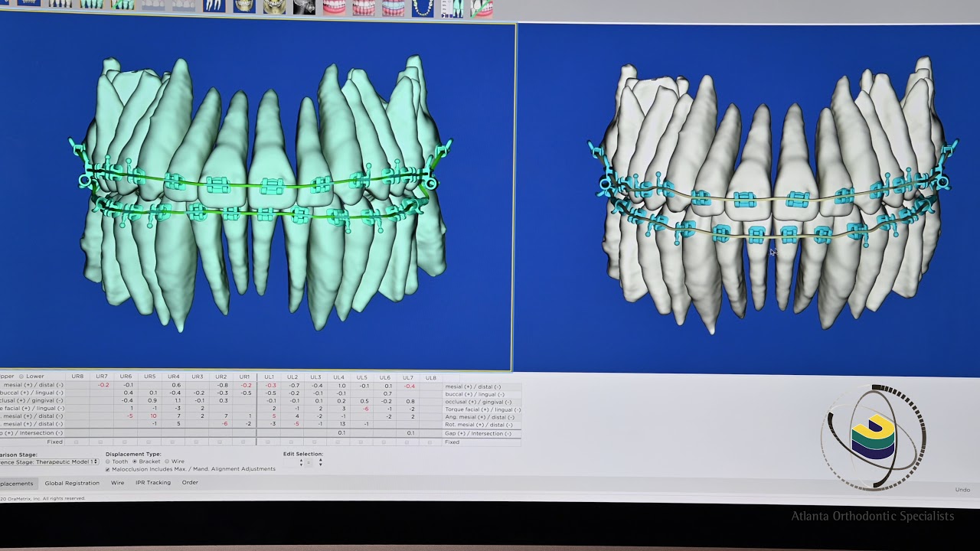The width and height of the screenshot is (980, 551).
Task: Select Wire displacement type radio button
Action: tap(167, 461)
